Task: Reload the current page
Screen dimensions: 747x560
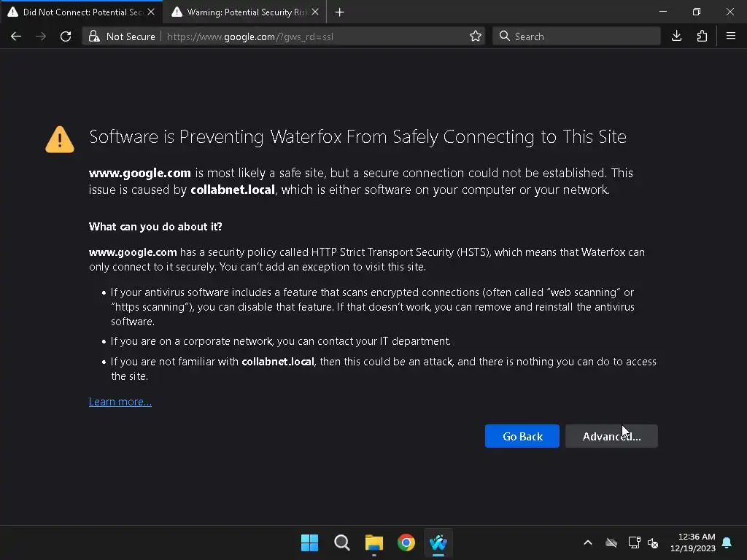Action: [66, 36]
